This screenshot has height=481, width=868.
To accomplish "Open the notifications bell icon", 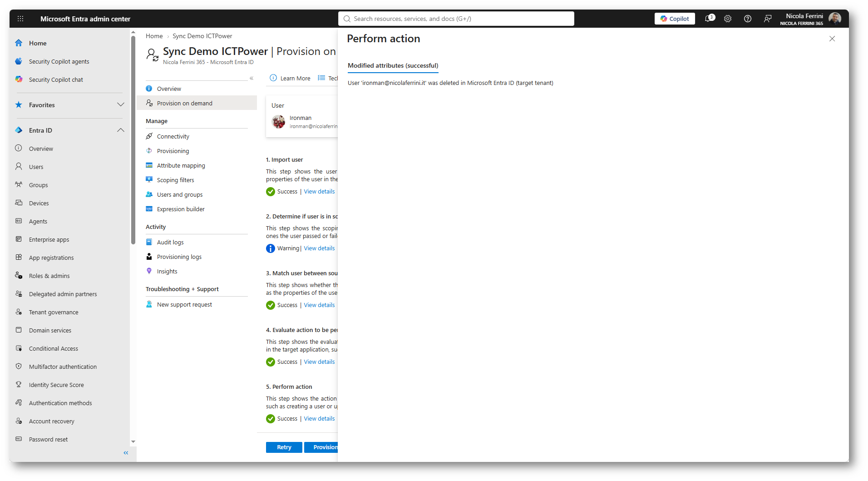I will pyautogui.click(x=709, y=19).
